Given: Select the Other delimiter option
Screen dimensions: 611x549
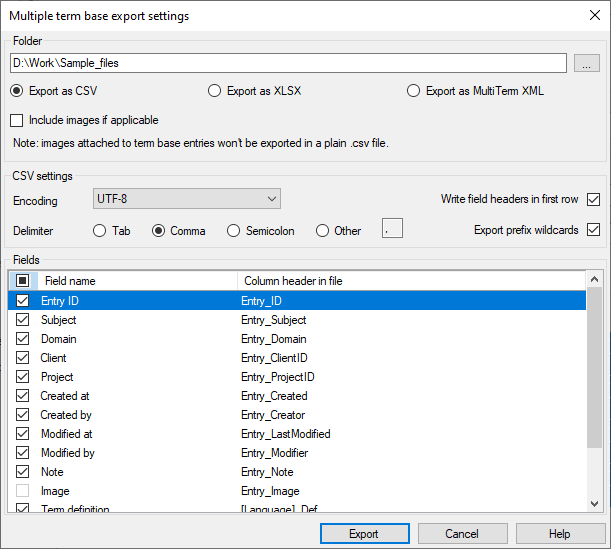Looking at the screenshot, I should pos(322,231).
